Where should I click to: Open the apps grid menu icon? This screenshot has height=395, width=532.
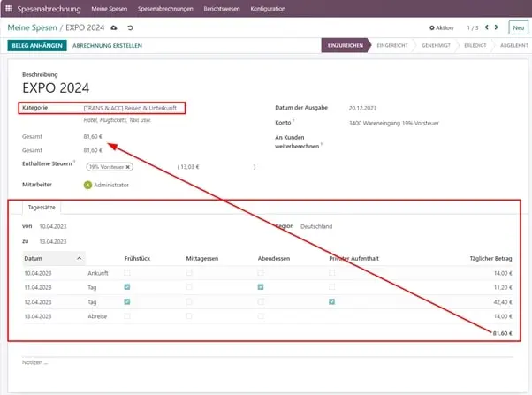9,9
